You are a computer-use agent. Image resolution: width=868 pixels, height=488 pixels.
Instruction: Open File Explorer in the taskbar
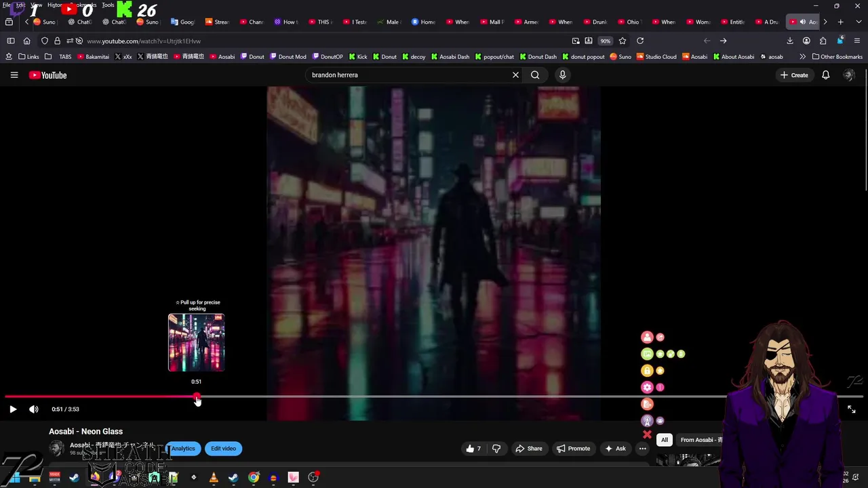[x=35, y=478]
